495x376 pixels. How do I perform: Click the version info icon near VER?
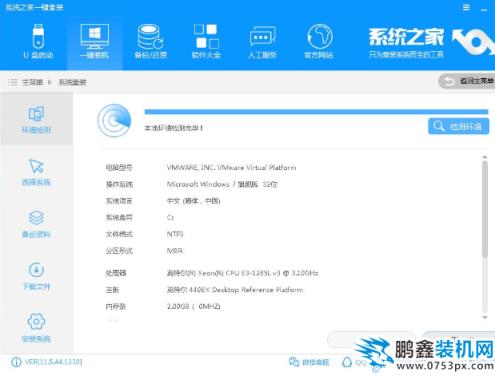pos(16,362)
